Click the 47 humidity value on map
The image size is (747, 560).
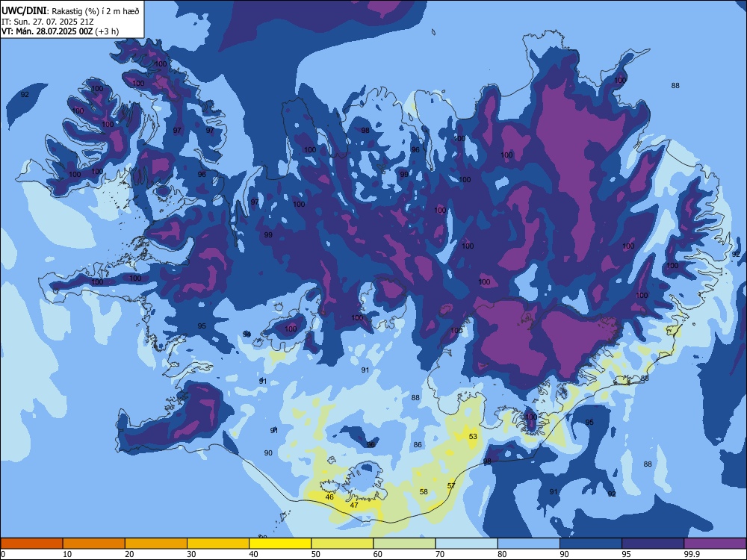(x=354, y=505)
